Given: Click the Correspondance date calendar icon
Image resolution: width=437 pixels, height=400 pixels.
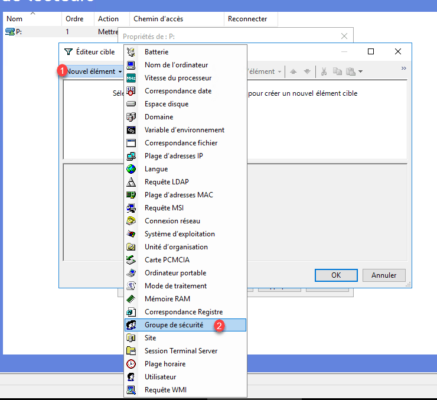Looking at the screenshot, I should click(x=131, y=91).
